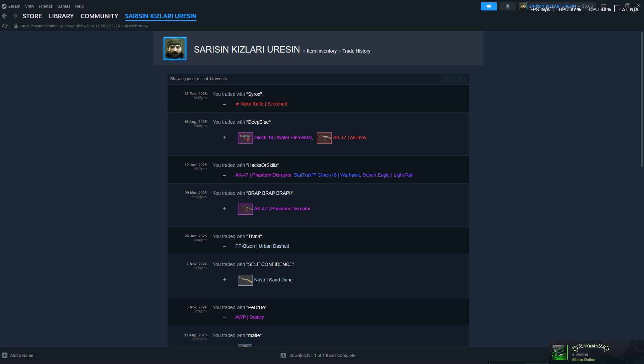Open the PP-Bizon | Urban Dashed link
The height and width of the screenshot is (364, 644).
(x=262, y=246)
